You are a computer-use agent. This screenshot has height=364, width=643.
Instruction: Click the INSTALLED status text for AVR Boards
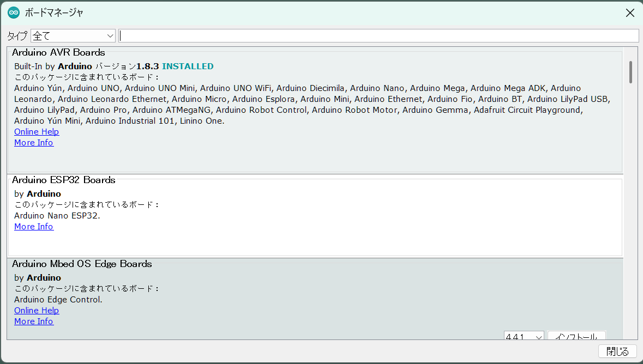(x=188, y=66)
